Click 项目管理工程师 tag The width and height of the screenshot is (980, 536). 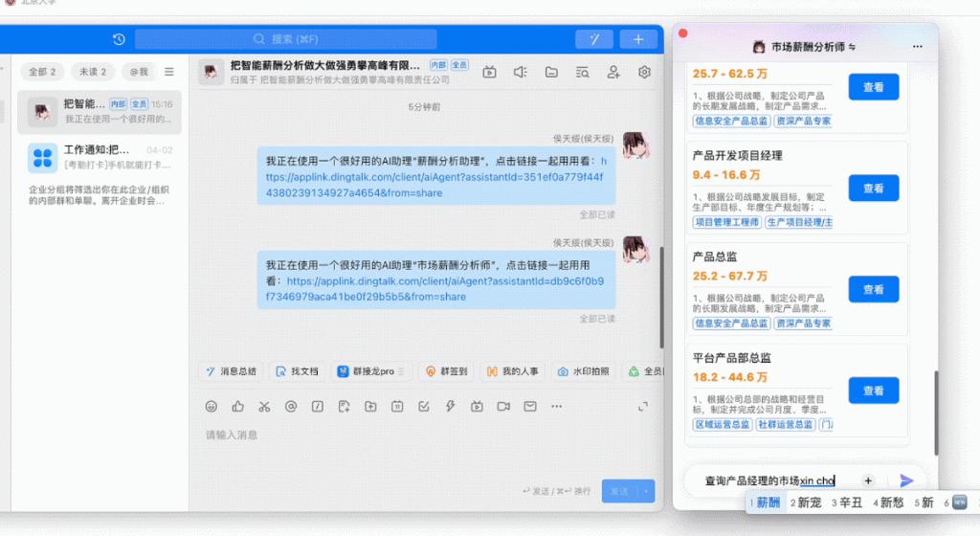(x=727, y=222)
